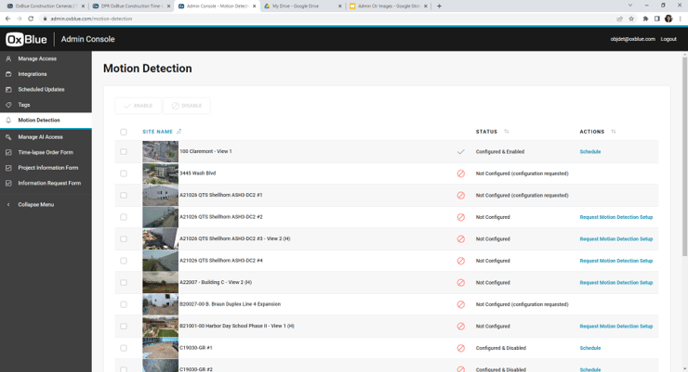688x372 pixels.
Task: Click the OxBlue logo
Action: (26, 39)
